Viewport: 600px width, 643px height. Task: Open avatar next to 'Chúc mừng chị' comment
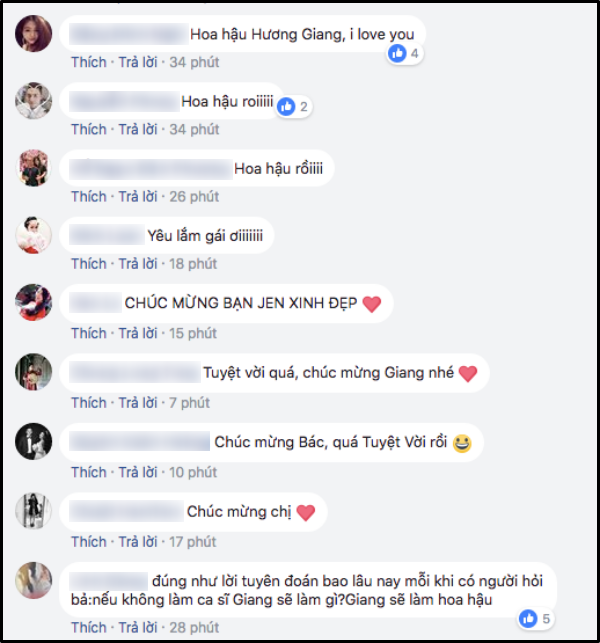click(34, 511)
